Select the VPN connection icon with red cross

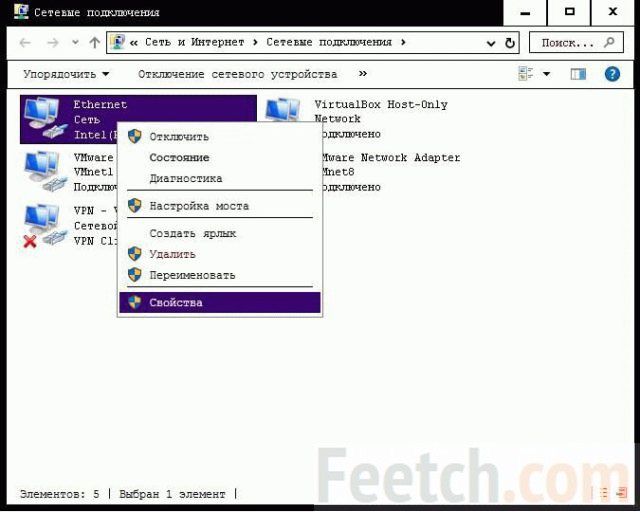[45, 225]
